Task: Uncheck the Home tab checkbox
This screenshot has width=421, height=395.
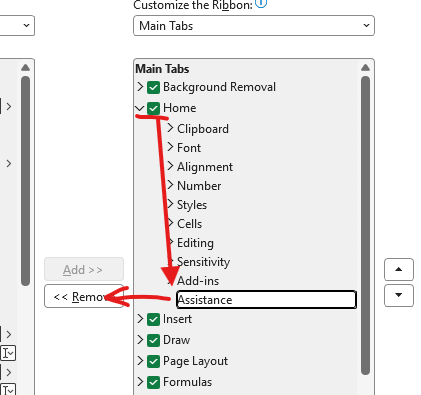Action: coord(153,108)
